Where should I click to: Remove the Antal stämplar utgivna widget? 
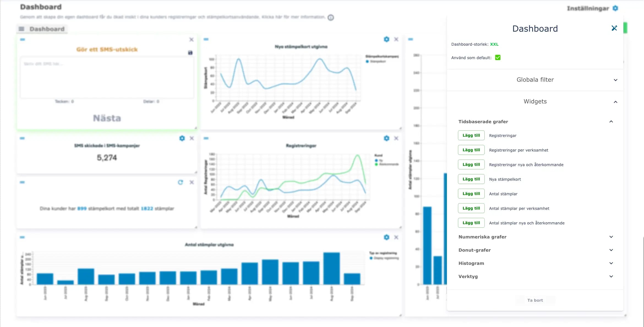tap(396, 237)
